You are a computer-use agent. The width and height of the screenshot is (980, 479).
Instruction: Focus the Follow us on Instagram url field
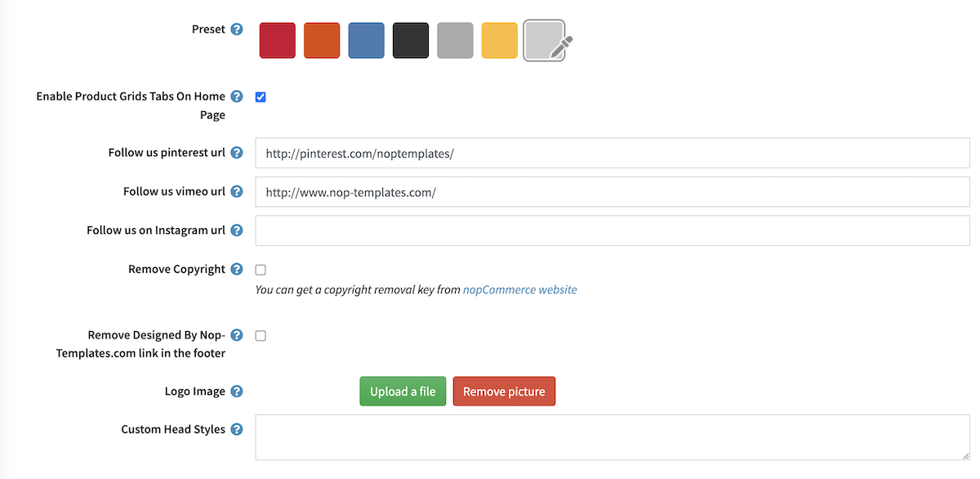(612, 231)
